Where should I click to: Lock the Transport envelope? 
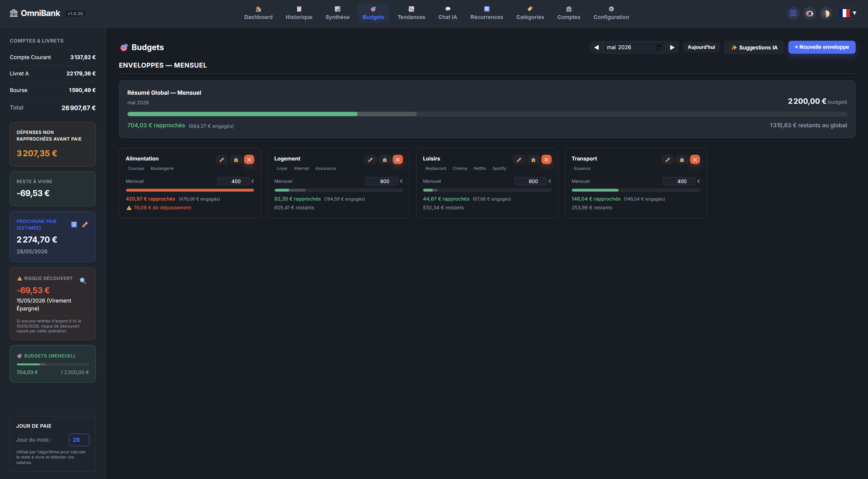click(x=682, y=160)
